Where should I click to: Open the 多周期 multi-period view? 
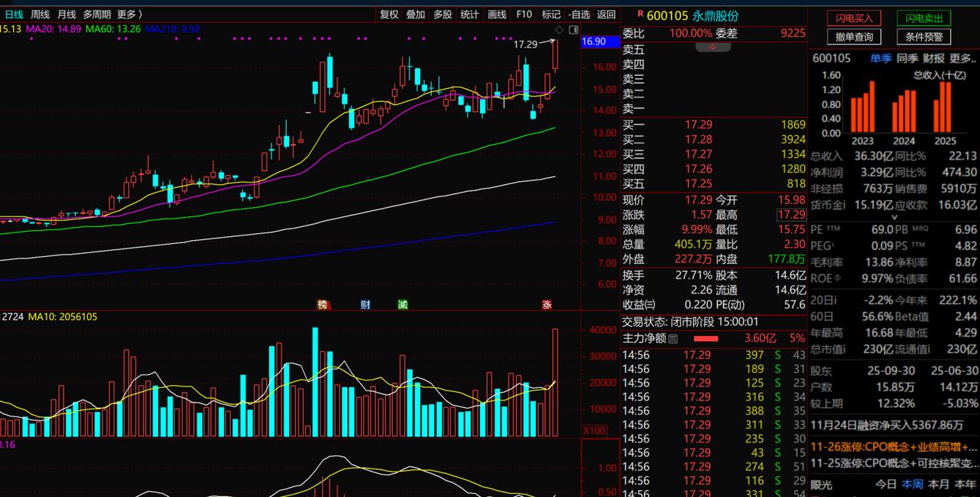tap(97, 15)
